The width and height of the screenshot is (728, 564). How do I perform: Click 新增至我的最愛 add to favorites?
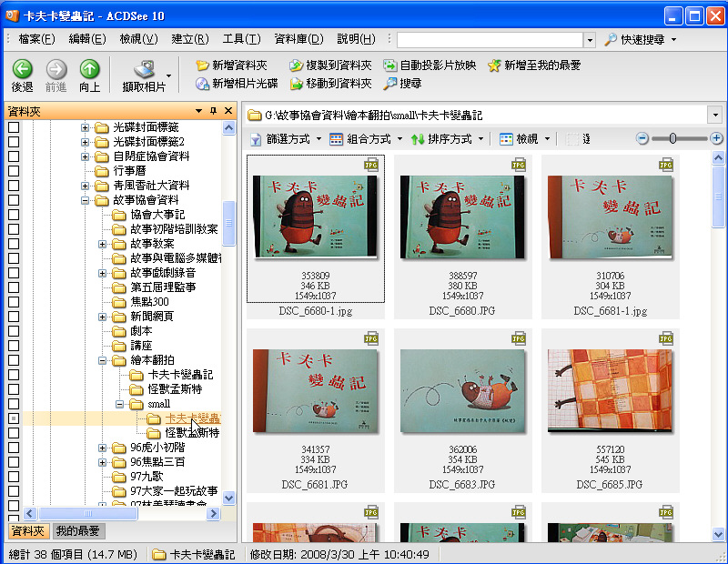(x=534, y=65)
